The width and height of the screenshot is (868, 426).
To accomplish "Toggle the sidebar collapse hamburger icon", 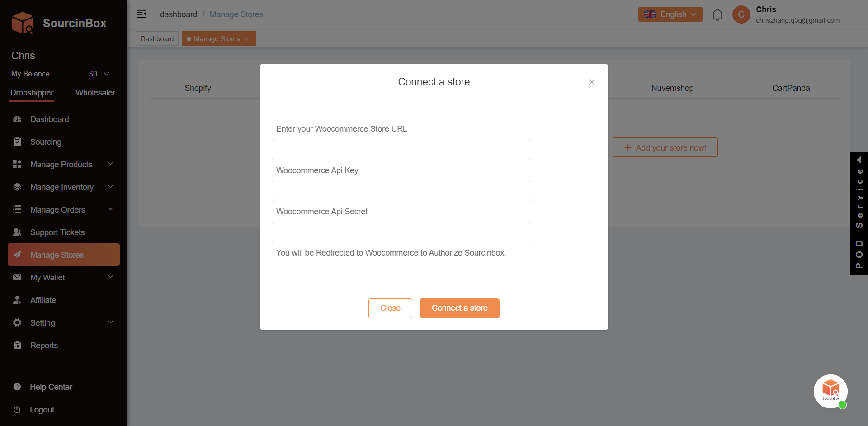I will click(142, 14).
